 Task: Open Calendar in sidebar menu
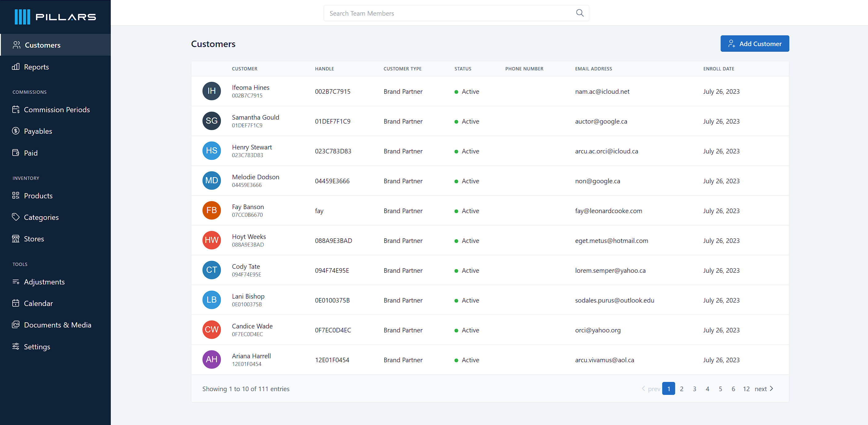click(x=38, y=304)
